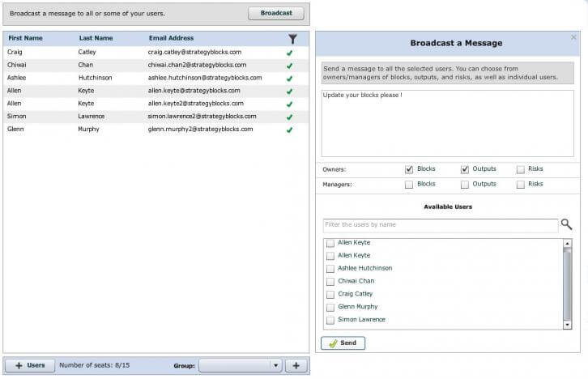Image resolution: width=588 pixels, height=379 pixels.
Task: Click green checkmark for Ashlee Hutchinson
Action: (x=289, y=79)
